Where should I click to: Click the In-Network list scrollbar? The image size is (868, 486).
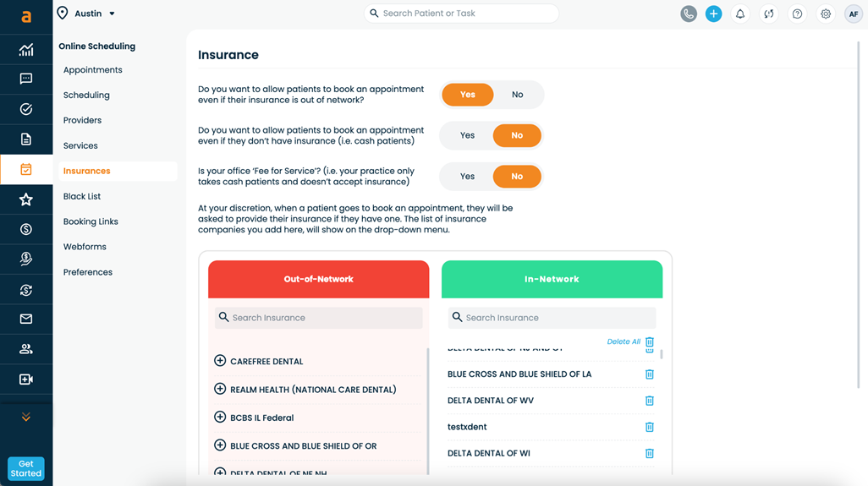pyautogui.click(x=661, y=354)
